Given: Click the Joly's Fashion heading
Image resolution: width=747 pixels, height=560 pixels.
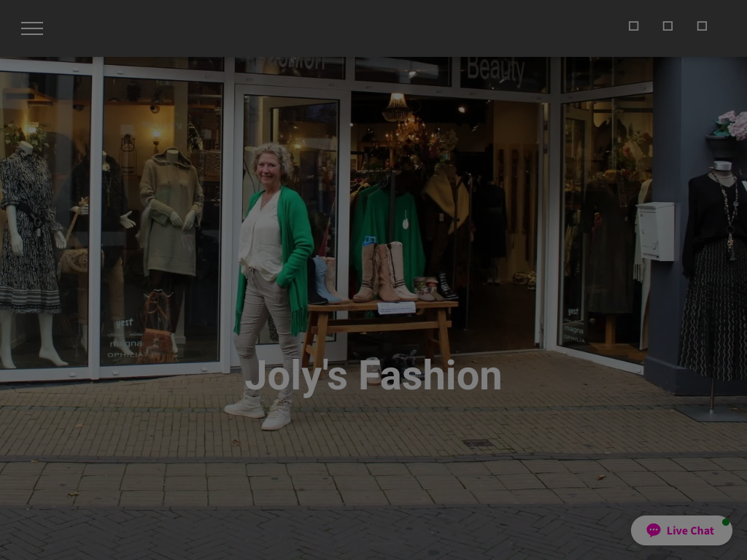Looking at the screenshot, I should tap(373, 376).
